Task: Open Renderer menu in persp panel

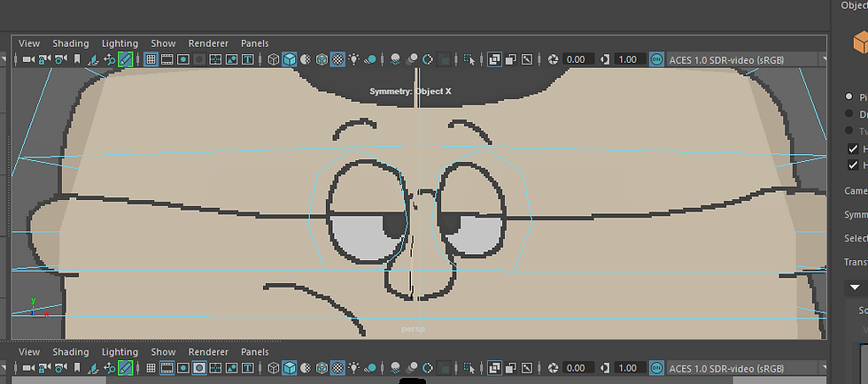Action: (x=208, y=43)
